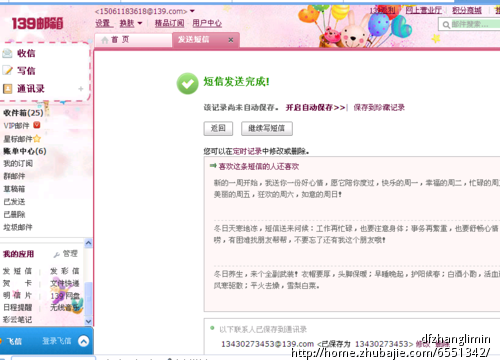
Task: Open 已发送 sent folder
Action: 14,201
